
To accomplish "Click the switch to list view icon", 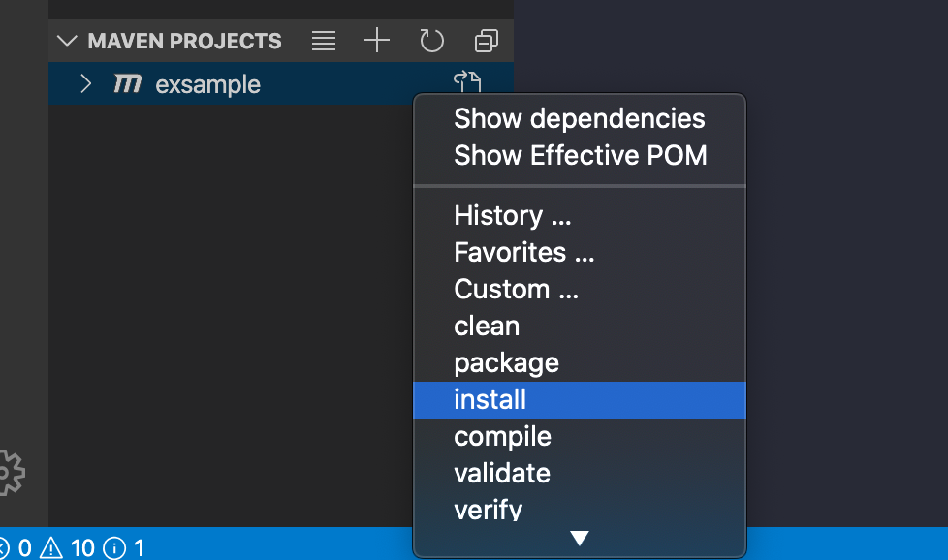I will (324, 41).
